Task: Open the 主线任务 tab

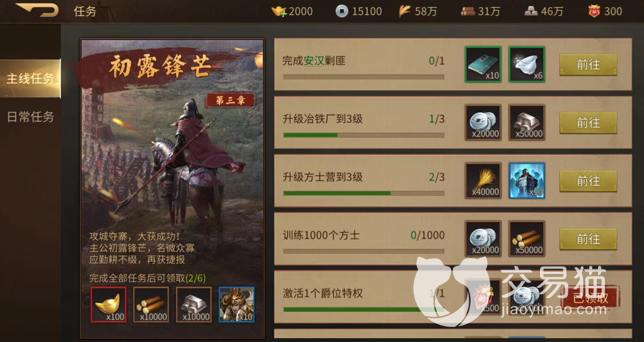Action: pos(30,79)
